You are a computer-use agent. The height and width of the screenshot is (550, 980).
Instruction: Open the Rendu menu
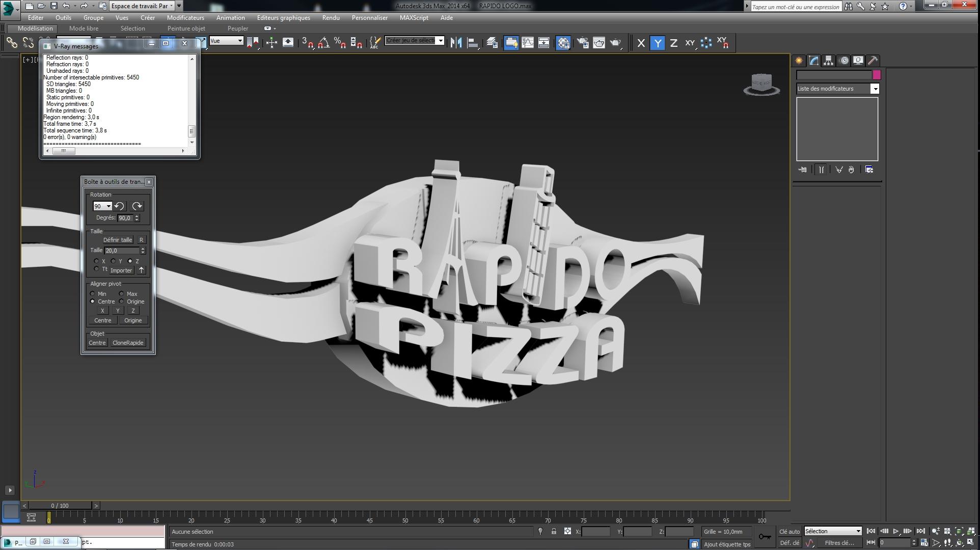(331, 18)
